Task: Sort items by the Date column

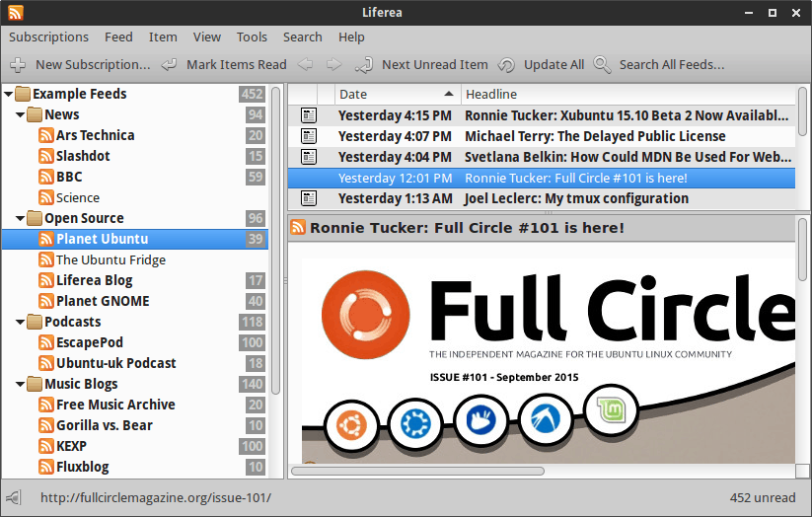Action: (398, 95)
